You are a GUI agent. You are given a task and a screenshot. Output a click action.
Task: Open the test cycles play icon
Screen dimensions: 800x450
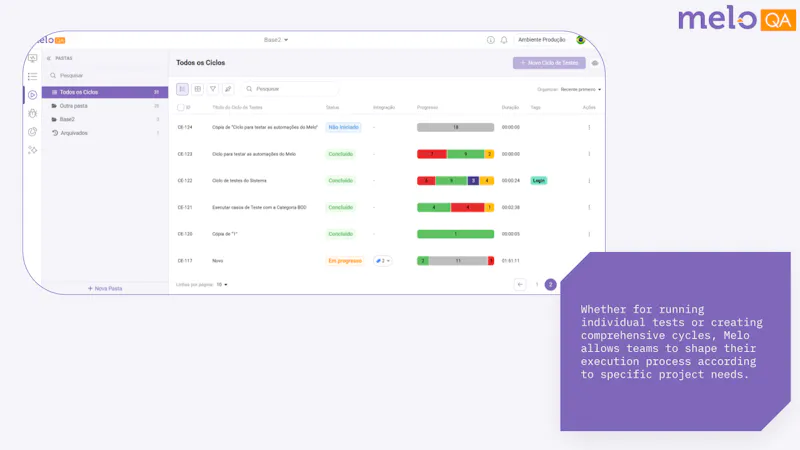(33, 95)
